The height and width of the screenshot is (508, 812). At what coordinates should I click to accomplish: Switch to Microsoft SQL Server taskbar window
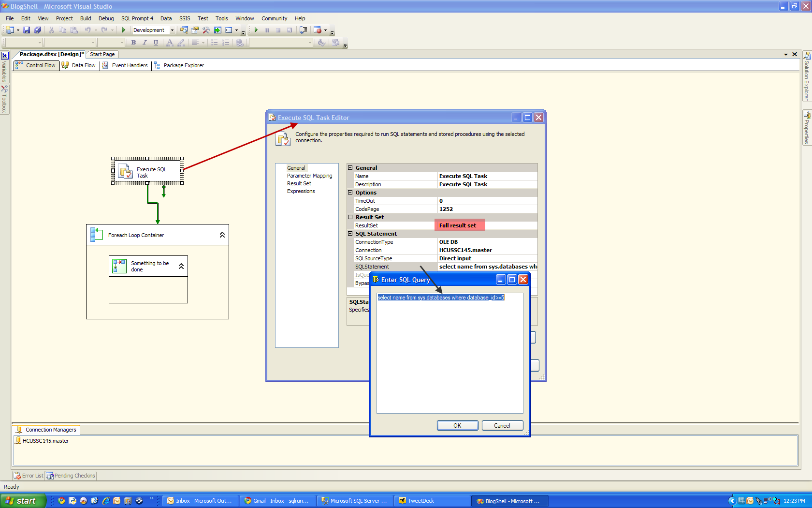point(355,501)
